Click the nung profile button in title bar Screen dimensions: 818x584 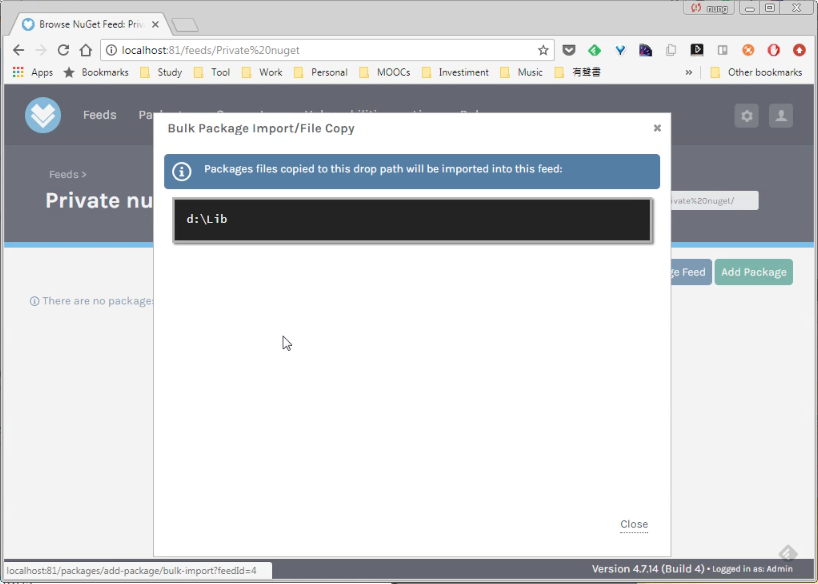pos(708,8)
